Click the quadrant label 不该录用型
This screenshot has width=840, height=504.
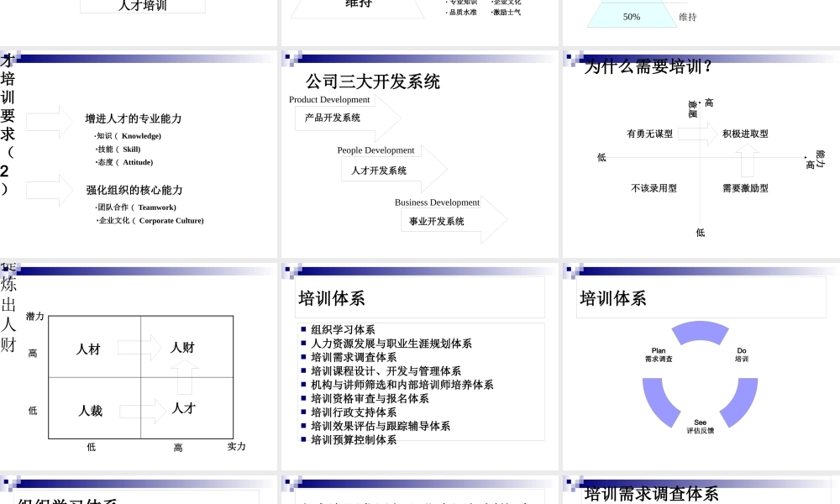click(654, 188)
